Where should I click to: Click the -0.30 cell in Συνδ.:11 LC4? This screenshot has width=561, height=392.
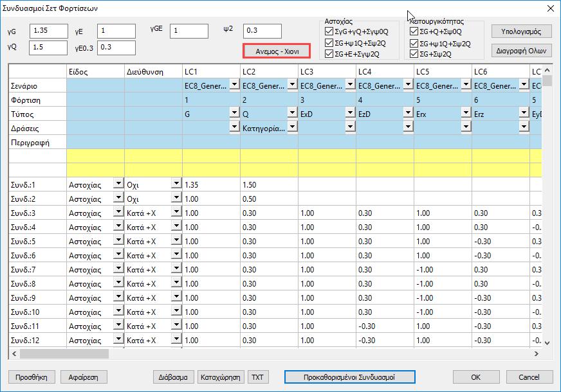[385, 326]
